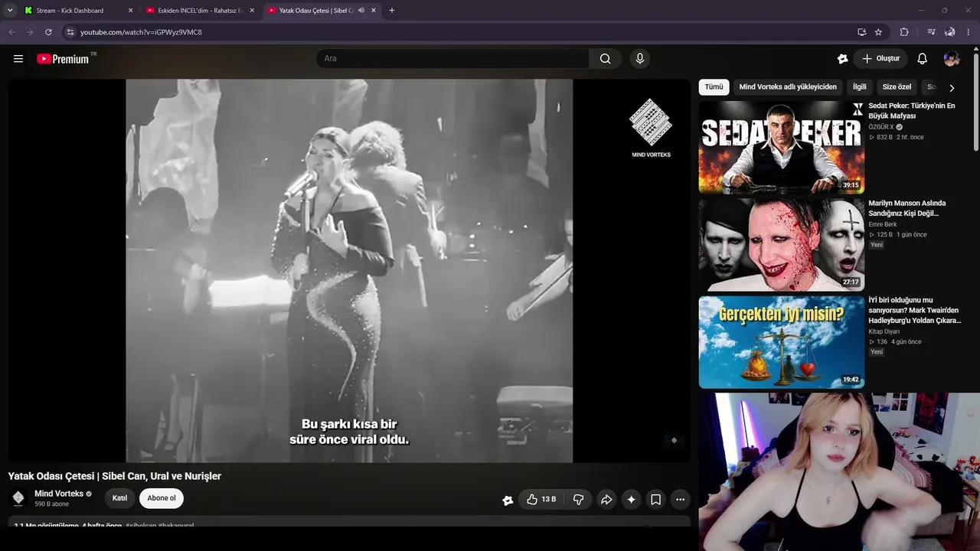980x551 pixels.
Task: Click the Oluştur create button
Action: click(x=880, y=59)
